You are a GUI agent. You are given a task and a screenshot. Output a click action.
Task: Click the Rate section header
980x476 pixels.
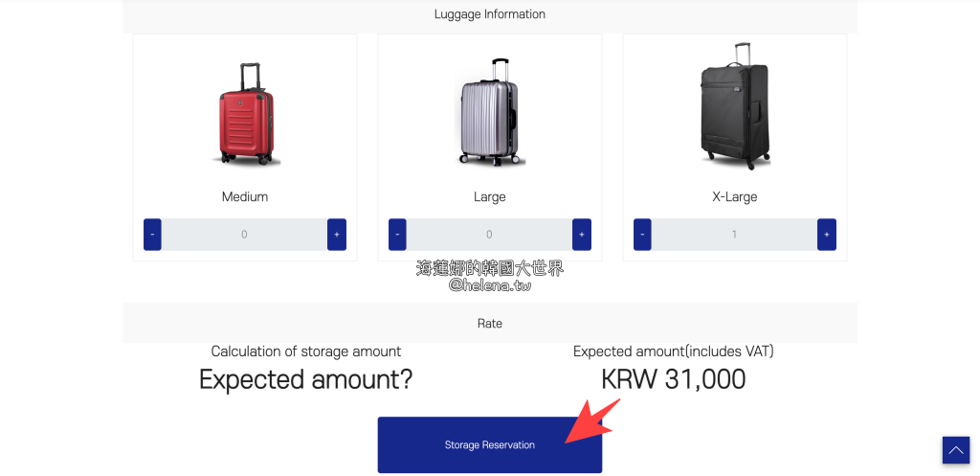point(490,324)
